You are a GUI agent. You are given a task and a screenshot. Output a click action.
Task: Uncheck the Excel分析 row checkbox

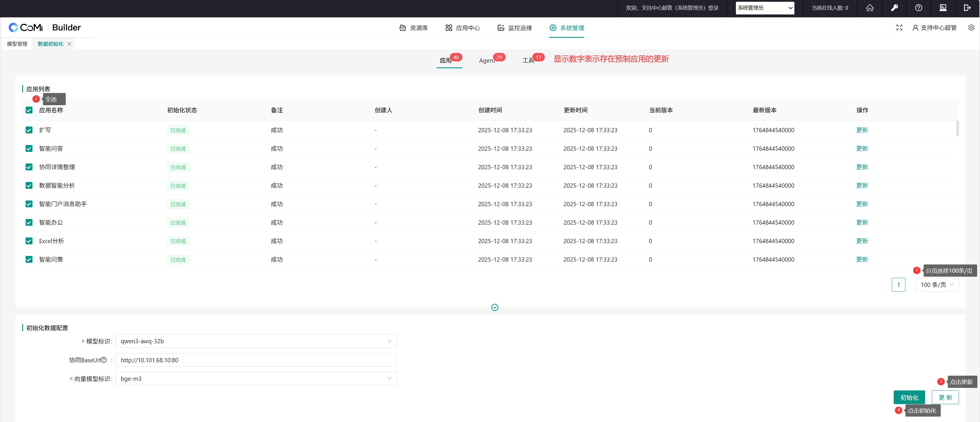point(29,241)
